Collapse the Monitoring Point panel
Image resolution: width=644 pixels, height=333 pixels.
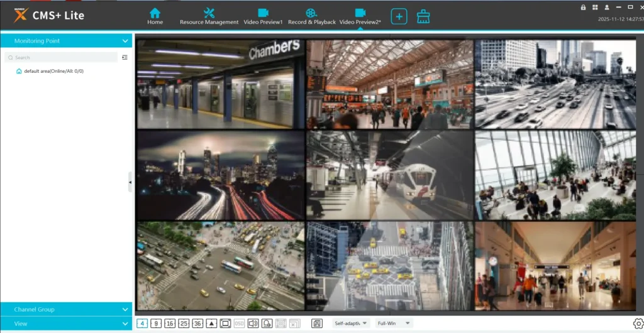pos(66,41)
